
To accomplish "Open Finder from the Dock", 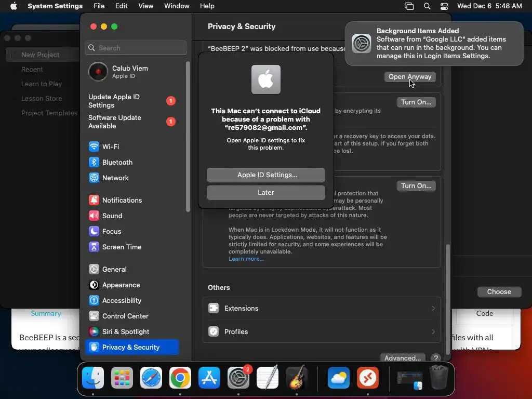I will tap(93, 378).
